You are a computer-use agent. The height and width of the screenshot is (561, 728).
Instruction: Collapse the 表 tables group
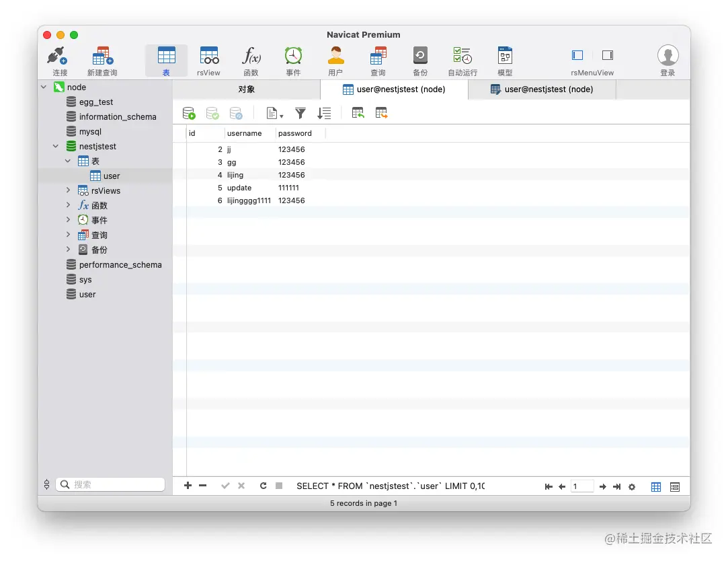(x=68, y=161)
